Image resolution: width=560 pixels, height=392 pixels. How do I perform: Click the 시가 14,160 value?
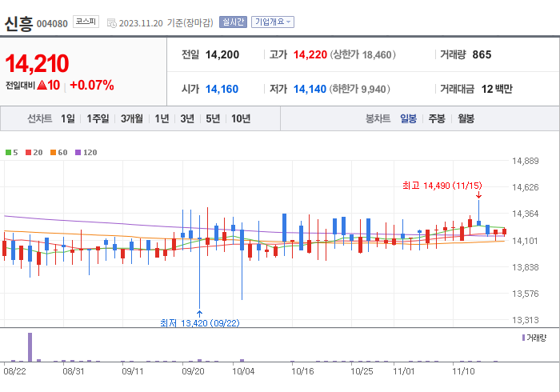pyautogui.click(x=222, y=89)
